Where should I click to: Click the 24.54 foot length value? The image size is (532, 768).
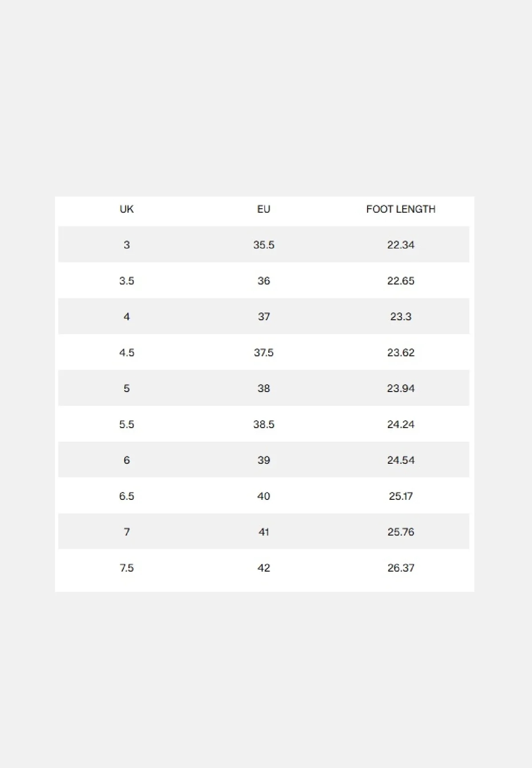[x=401, y=460]
